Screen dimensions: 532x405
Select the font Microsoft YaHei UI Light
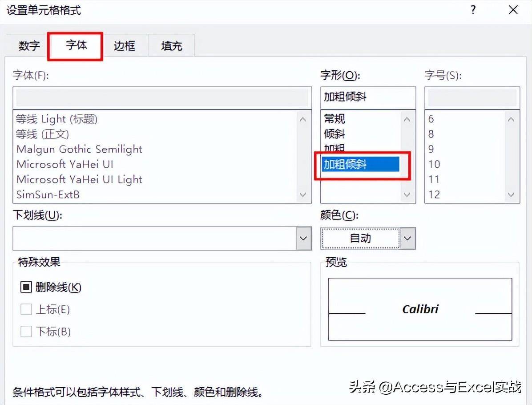[x=79, y=179]
